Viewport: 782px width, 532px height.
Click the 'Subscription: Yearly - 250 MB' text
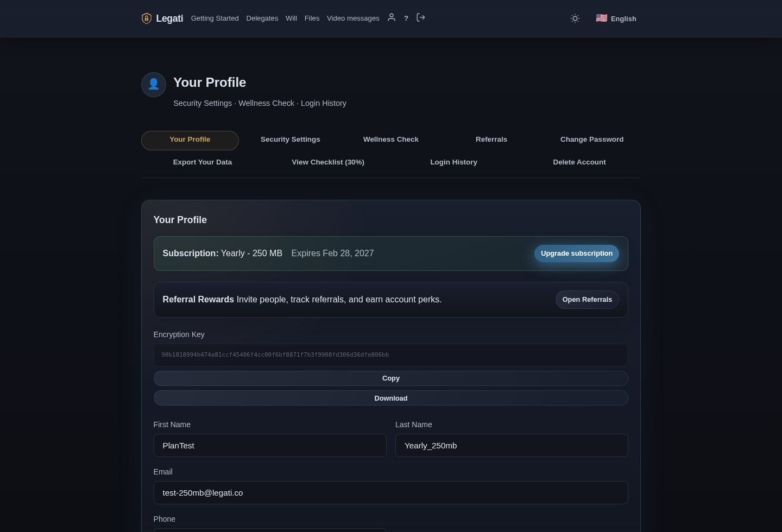(x=222, y=254)
